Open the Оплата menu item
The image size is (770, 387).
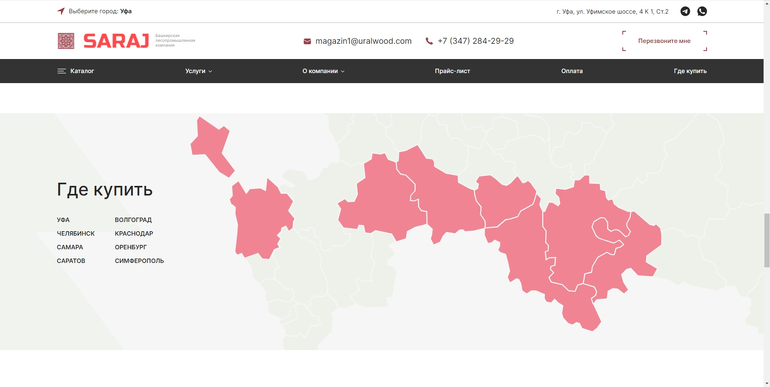pos(572,71)
